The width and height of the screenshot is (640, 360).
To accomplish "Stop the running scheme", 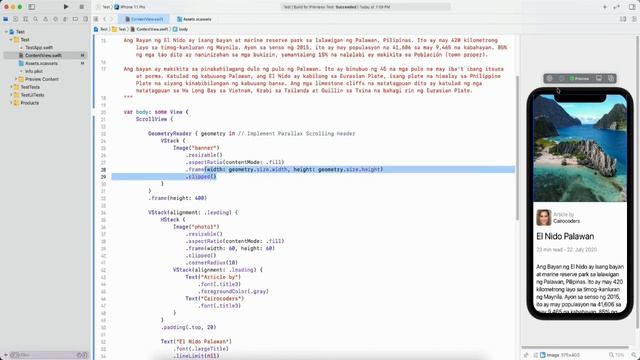I will tap(82, 7).
